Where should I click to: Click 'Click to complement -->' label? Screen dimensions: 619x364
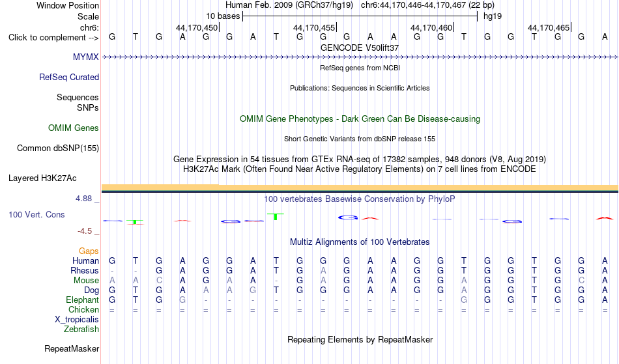pyautogui.click(x=53, y=38)
